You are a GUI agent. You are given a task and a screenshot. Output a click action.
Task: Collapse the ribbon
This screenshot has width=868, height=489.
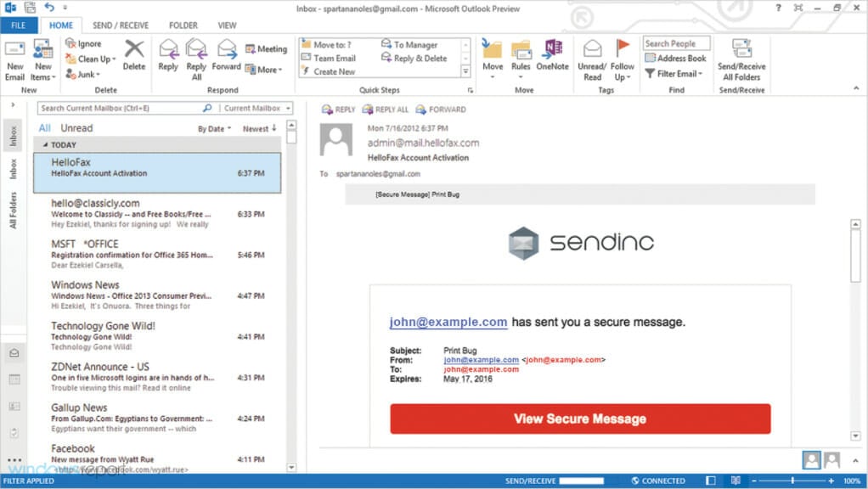click(x=856, y=88)
